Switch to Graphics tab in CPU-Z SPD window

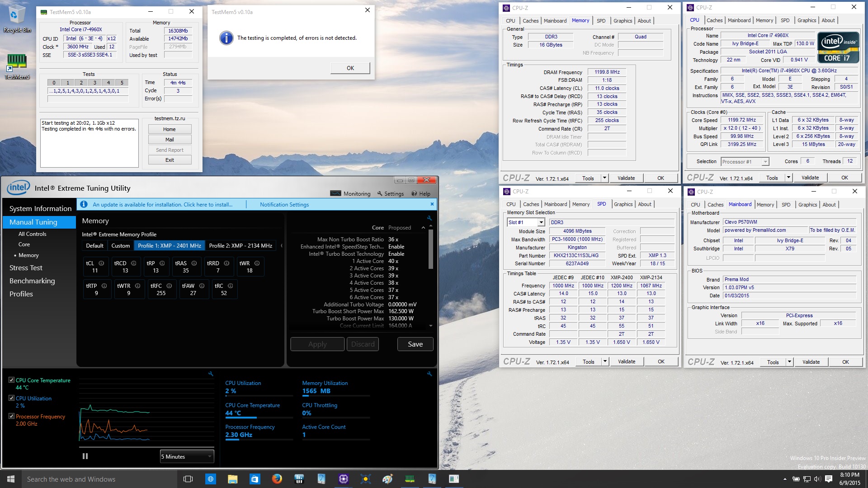[623, 204]
